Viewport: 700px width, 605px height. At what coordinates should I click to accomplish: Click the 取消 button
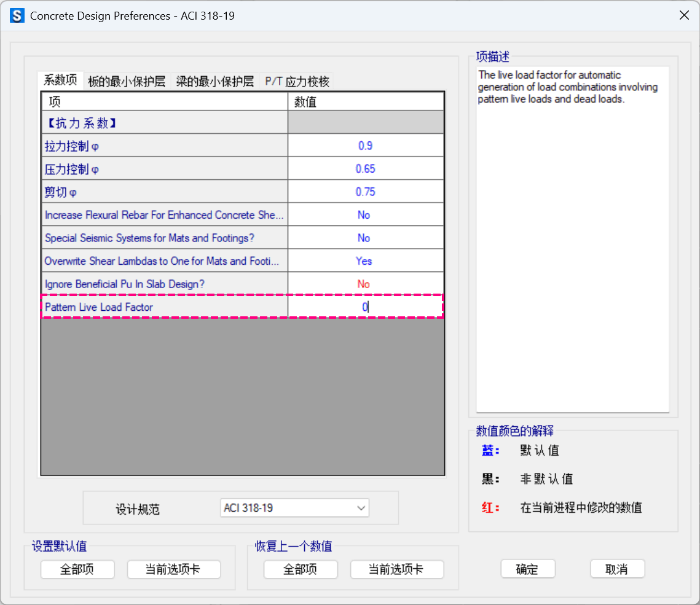617,569
